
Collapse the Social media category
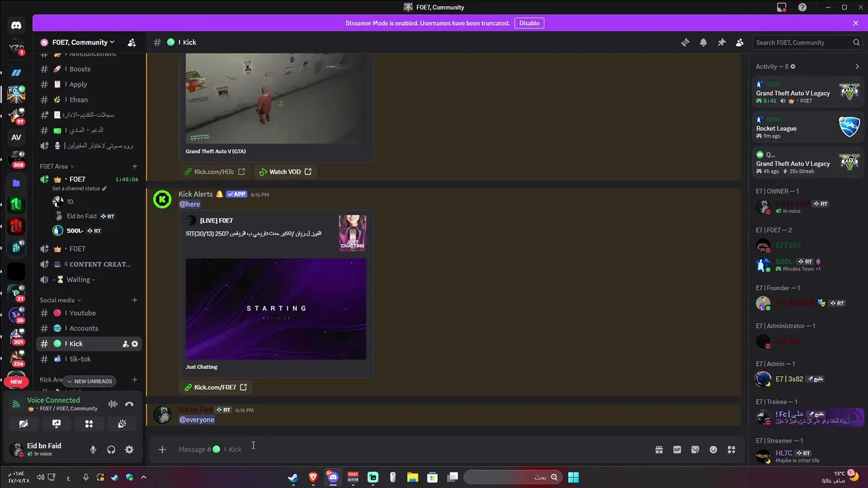click(x=60, y=300)
